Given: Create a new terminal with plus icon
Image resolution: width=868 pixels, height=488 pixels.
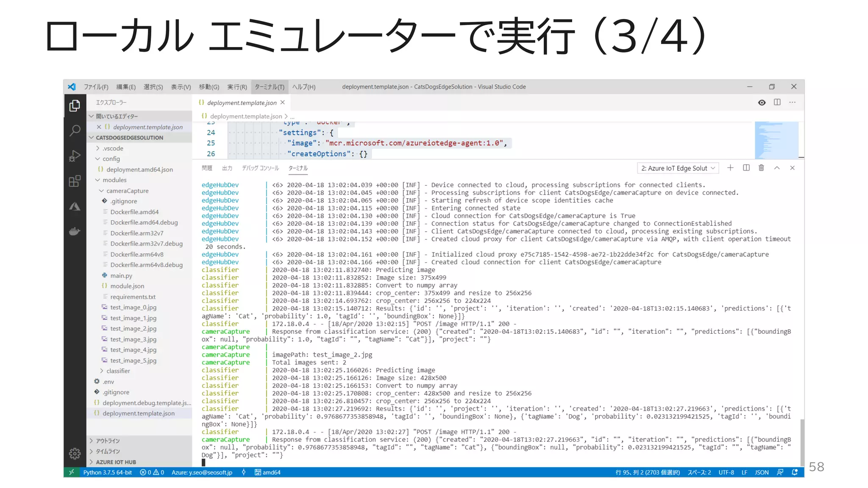Looking at the screenshot, I should tap(730, 168).
